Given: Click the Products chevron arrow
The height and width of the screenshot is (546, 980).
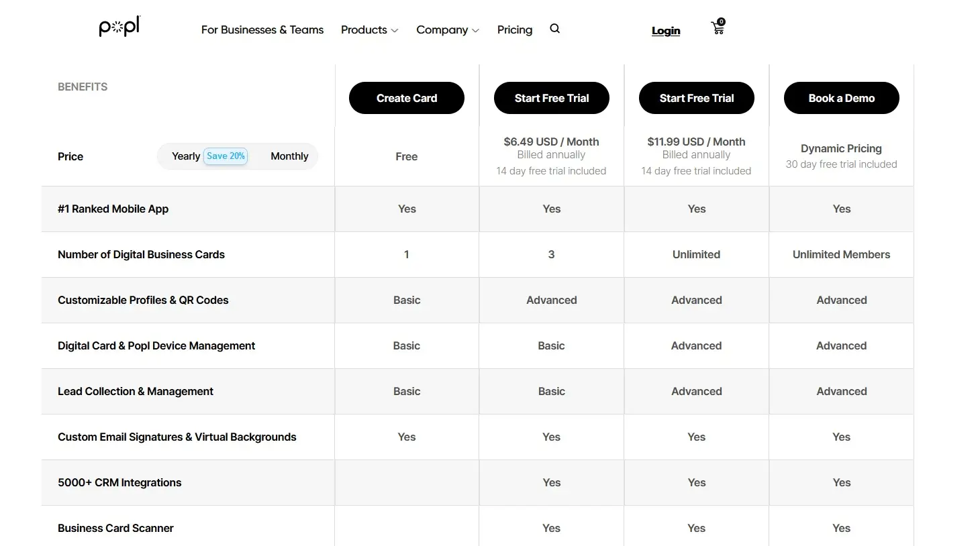Looking at the screenshot, I should click(395, 31).
